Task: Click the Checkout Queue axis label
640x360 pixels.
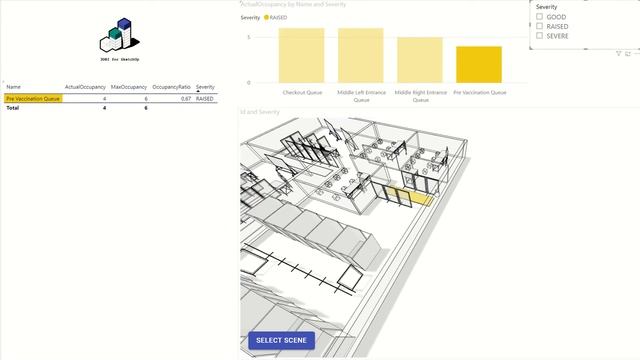Action: [x=302, y=93]
